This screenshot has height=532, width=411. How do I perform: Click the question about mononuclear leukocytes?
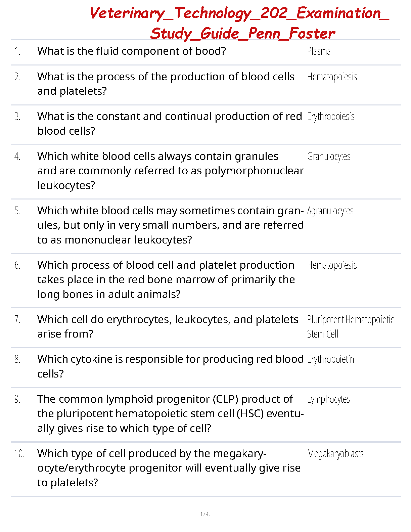click(x=170, y=225)
